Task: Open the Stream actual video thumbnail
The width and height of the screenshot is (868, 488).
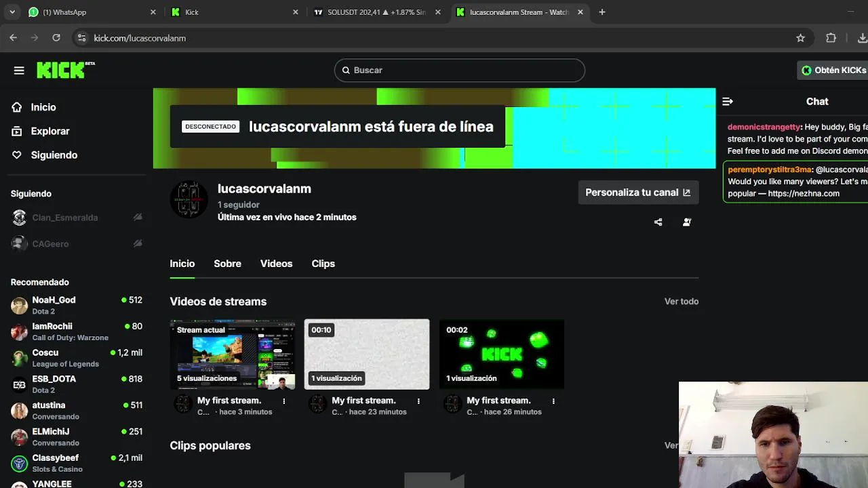Action: click(x=232, y=354)
